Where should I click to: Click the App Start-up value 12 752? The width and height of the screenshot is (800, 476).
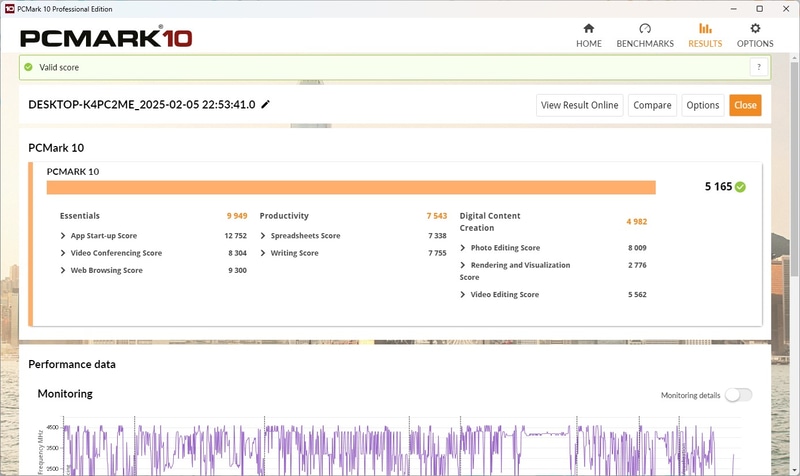tap(235, 236)
